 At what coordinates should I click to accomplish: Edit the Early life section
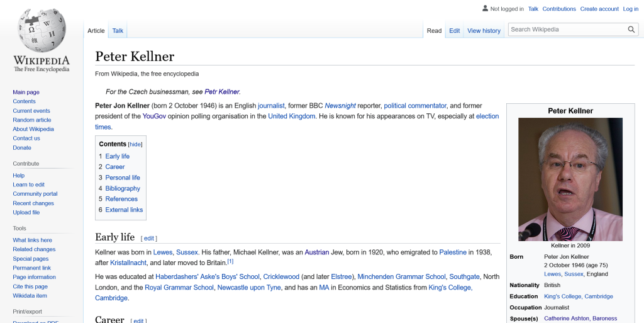(148, 239)
